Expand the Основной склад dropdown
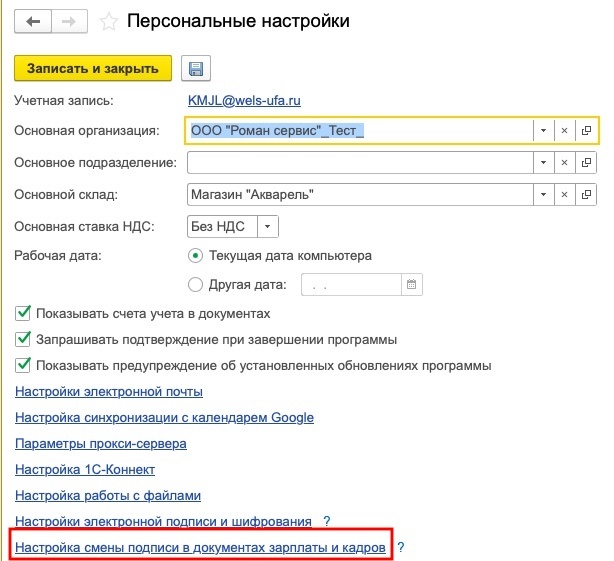Image resolution: width=614 pixels, height=561 pixels. (x=544, y=195)
